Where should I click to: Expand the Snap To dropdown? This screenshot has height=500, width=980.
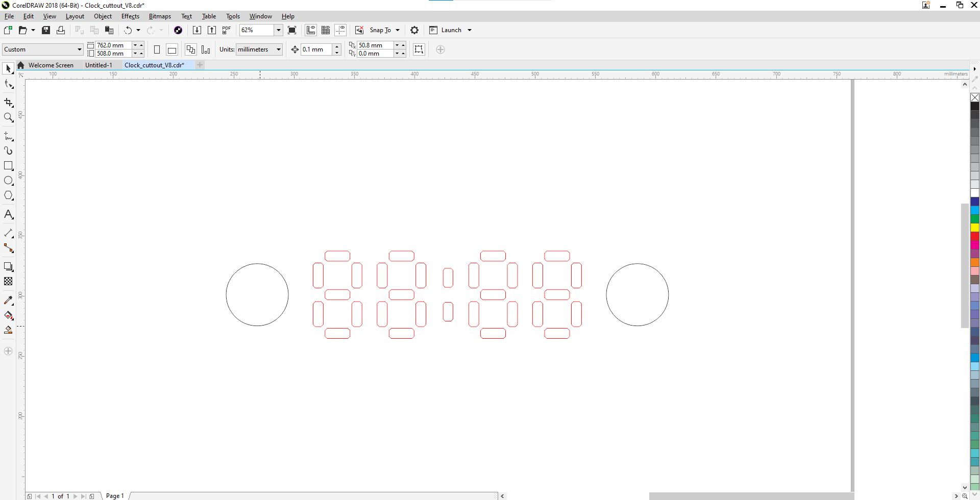(398, 30)
